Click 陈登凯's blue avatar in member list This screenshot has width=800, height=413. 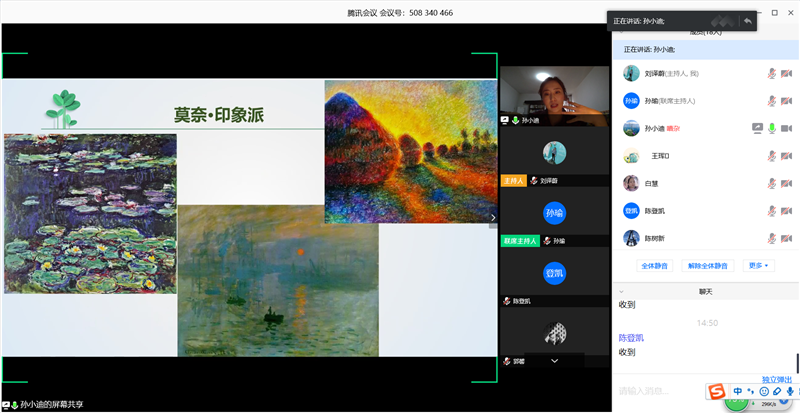point(631,211)
